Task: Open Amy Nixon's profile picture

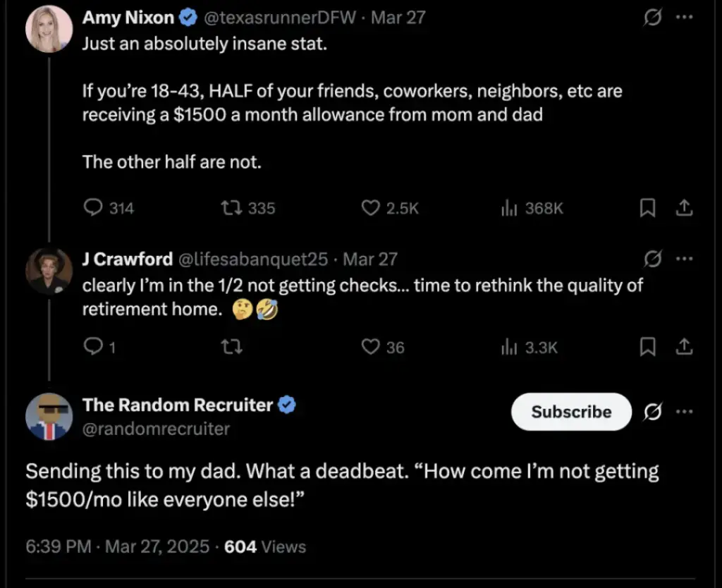Action: coord(49,29)
